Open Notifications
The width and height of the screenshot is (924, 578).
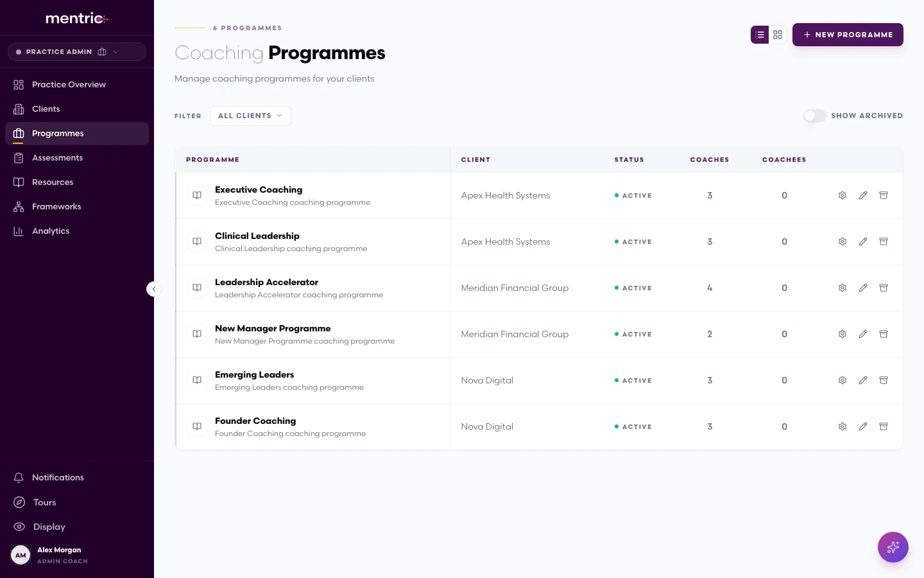tap(77, 478)
